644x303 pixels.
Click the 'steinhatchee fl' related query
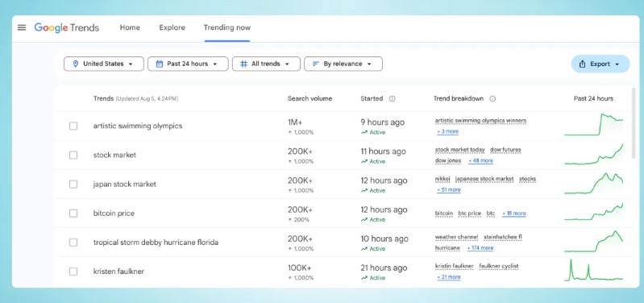pos(503,237)
